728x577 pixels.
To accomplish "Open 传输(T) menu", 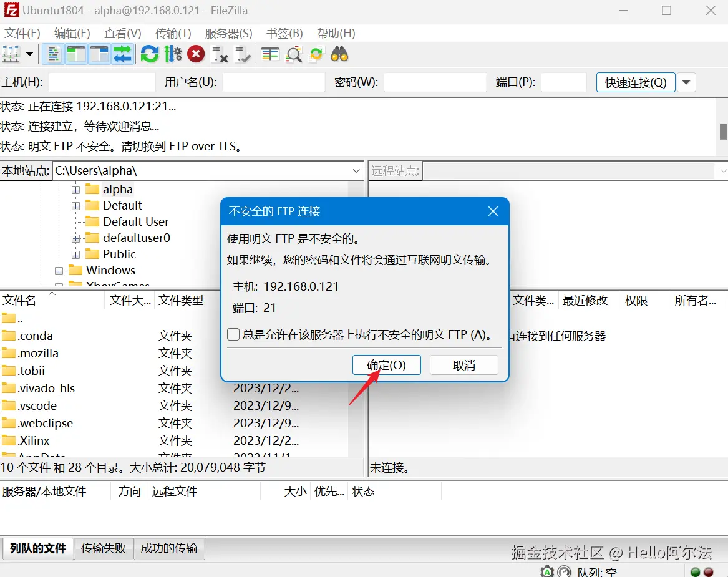I will click(x=173, y=34).
